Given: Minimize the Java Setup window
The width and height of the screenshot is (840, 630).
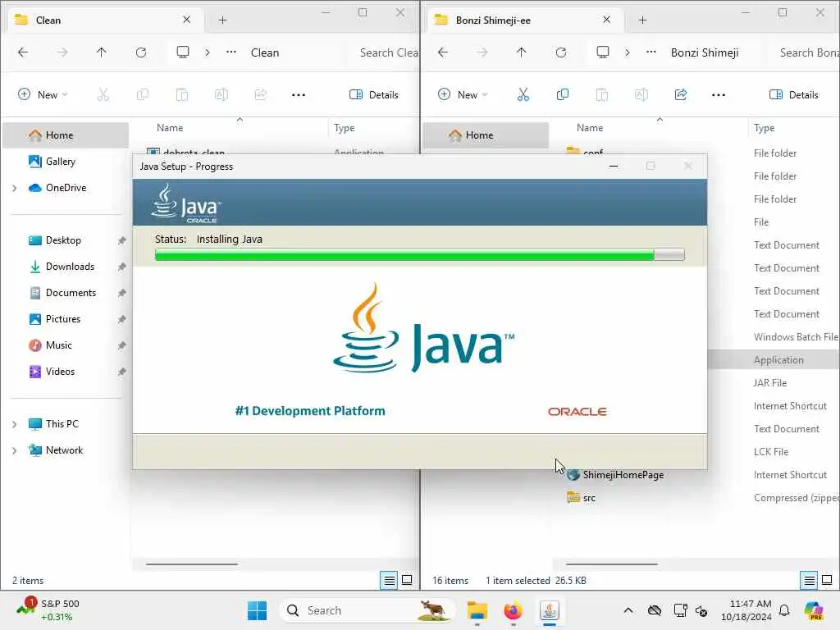Looking at the screenshot, I should 614,166.
